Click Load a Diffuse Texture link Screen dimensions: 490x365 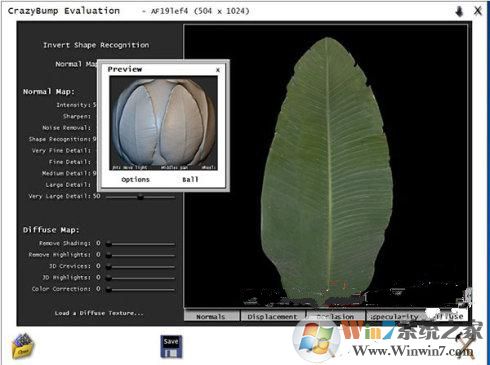point(99,313)
